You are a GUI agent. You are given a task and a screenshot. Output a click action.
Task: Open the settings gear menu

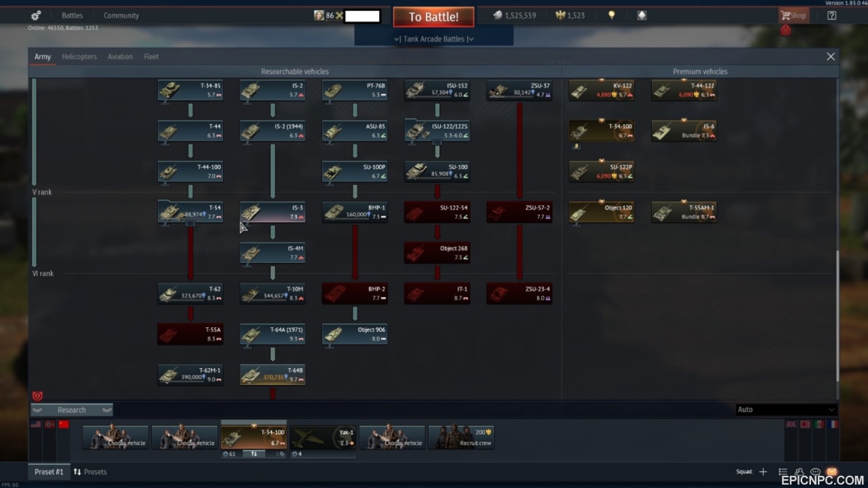[x=36, y=16]
